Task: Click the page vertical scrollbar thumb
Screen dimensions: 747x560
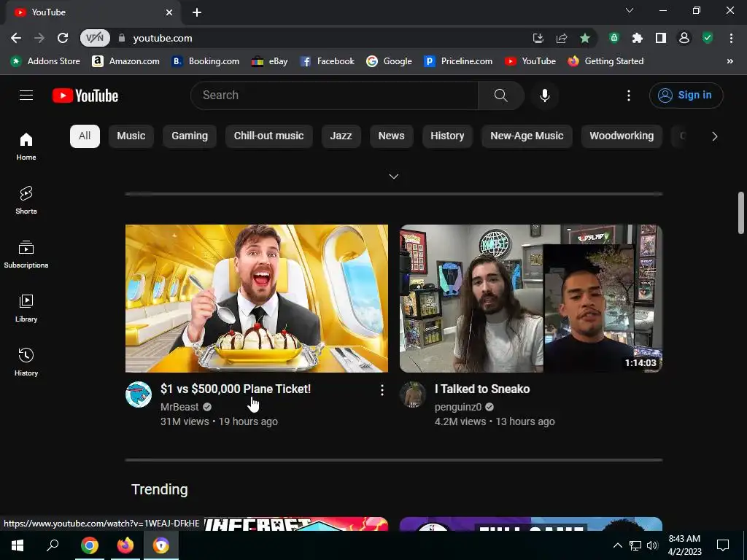Action: point(741,213)
